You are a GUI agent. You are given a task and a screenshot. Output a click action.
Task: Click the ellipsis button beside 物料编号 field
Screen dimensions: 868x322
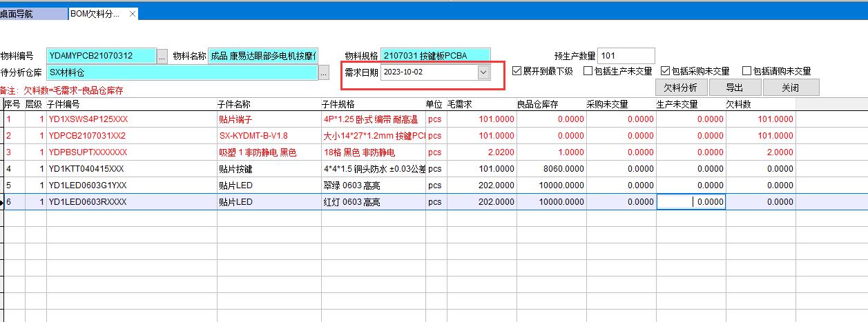coord(162,57)
